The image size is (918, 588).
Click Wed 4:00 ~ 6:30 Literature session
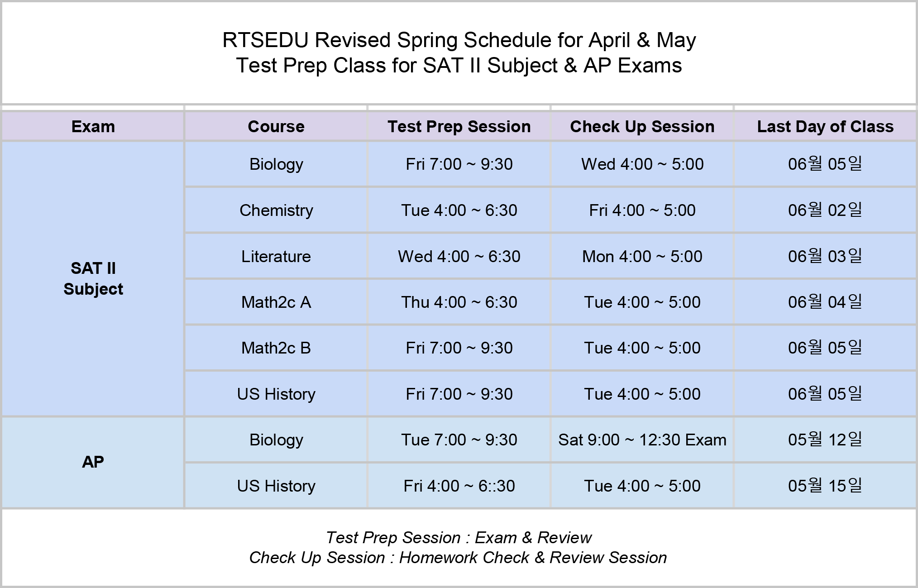point(459,256)
